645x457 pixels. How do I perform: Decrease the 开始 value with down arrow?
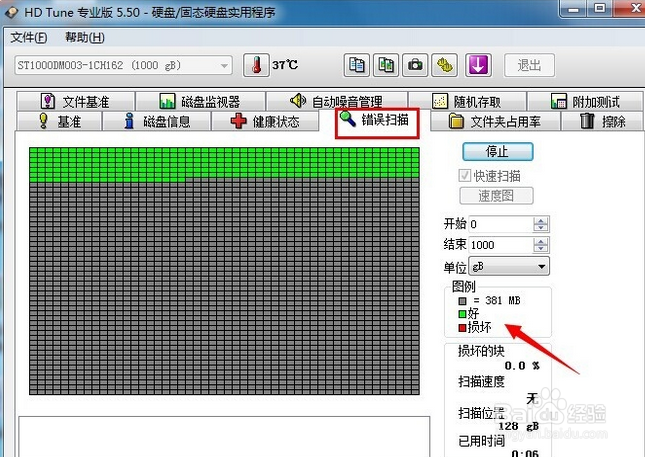541,228
